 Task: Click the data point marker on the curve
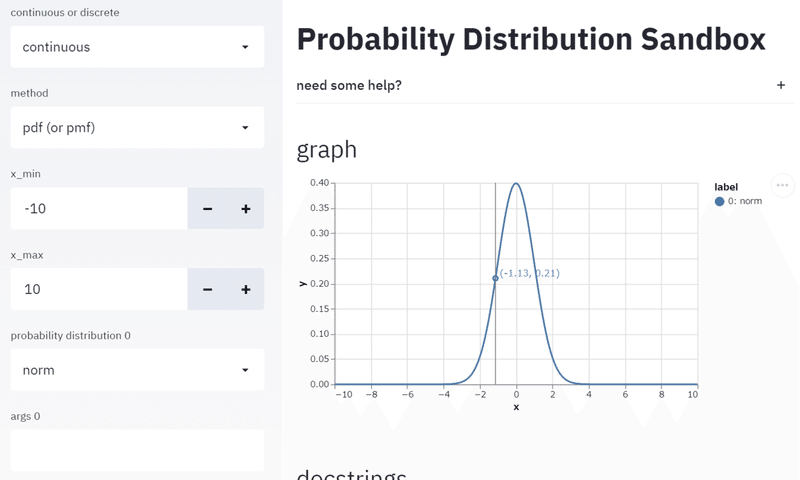click(495, 278)
